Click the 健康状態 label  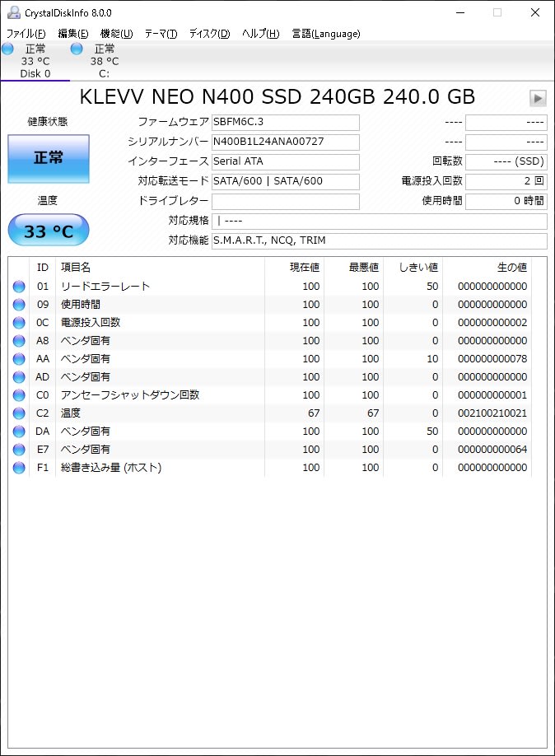point(48,122)
